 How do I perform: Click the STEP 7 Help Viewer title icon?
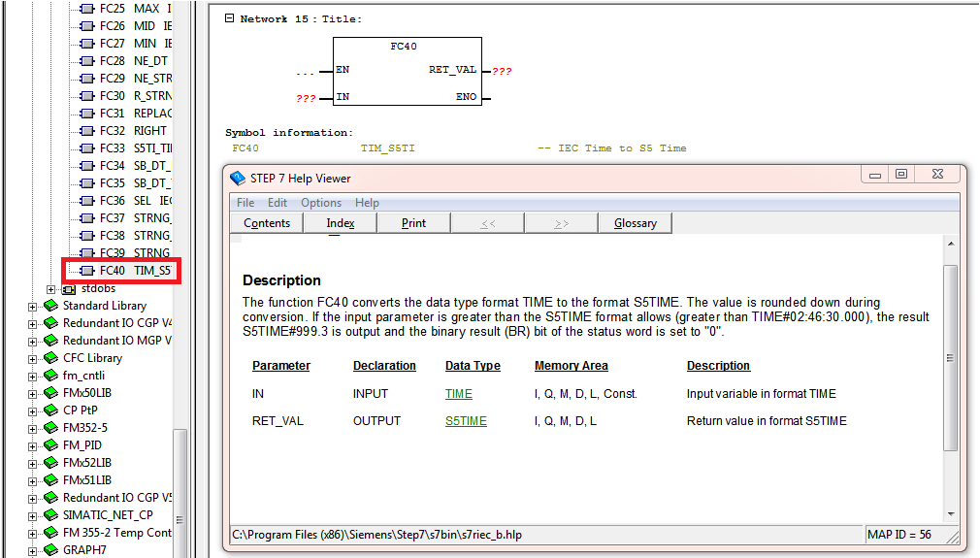[238, 178]
